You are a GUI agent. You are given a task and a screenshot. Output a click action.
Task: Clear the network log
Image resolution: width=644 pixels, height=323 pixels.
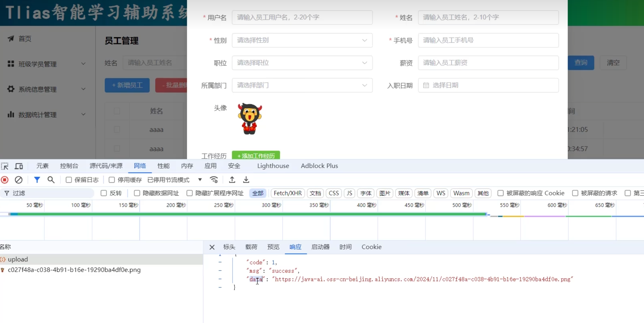(x=19, y=180)
